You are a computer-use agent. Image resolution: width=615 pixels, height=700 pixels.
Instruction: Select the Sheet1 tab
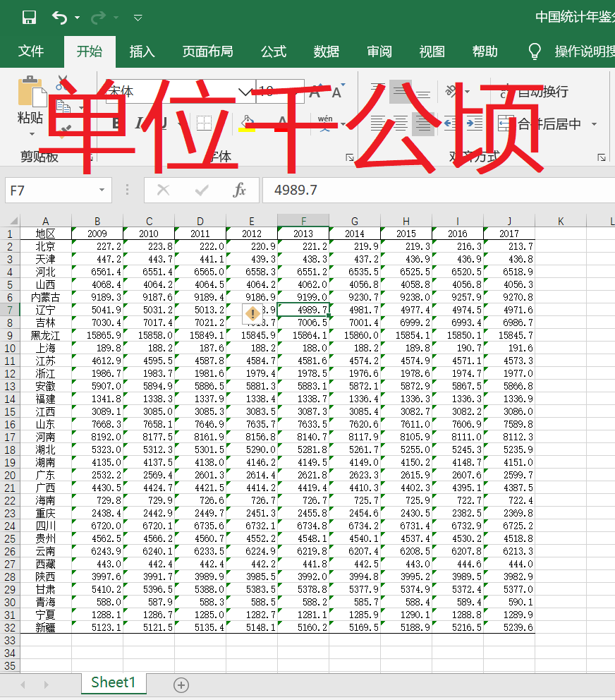(x=113, y=684)
